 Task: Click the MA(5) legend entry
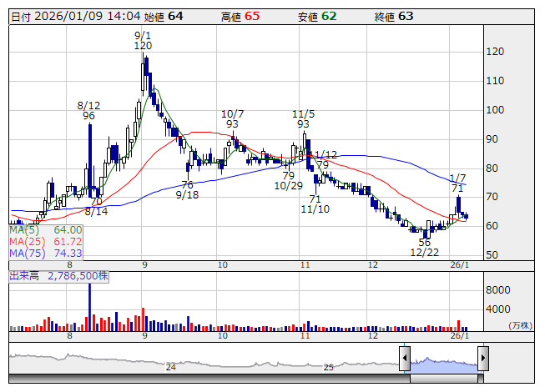[46, 229]
